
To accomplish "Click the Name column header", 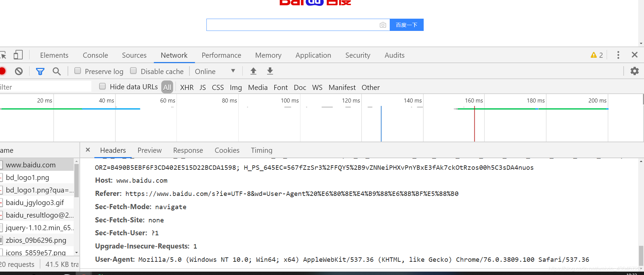I will click(x=40, y=150).
